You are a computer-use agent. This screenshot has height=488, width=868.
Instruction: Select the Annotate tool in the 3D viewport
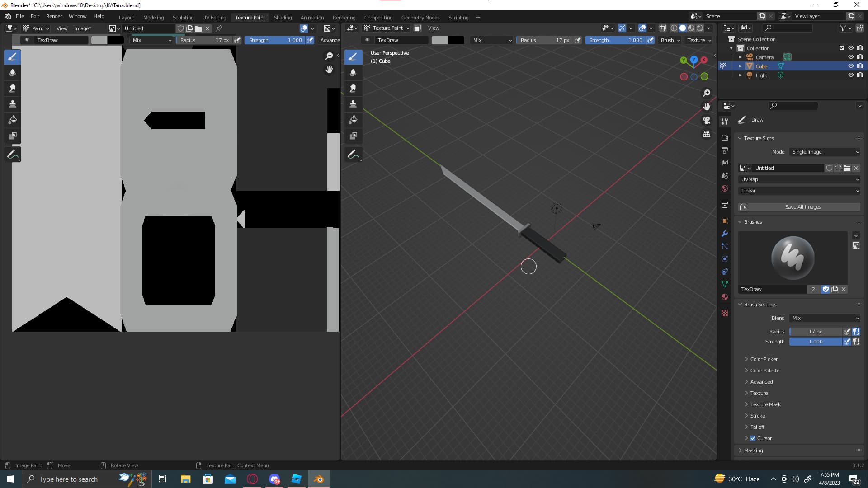[x=353, y=154]
